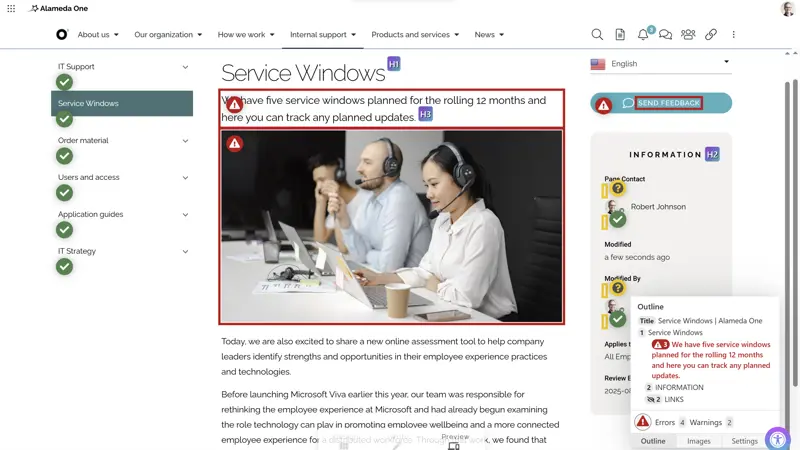Screen dimensions: 800x450
Task: Click the error icon on Send Feedback button
Action: [x=604, y=106]
